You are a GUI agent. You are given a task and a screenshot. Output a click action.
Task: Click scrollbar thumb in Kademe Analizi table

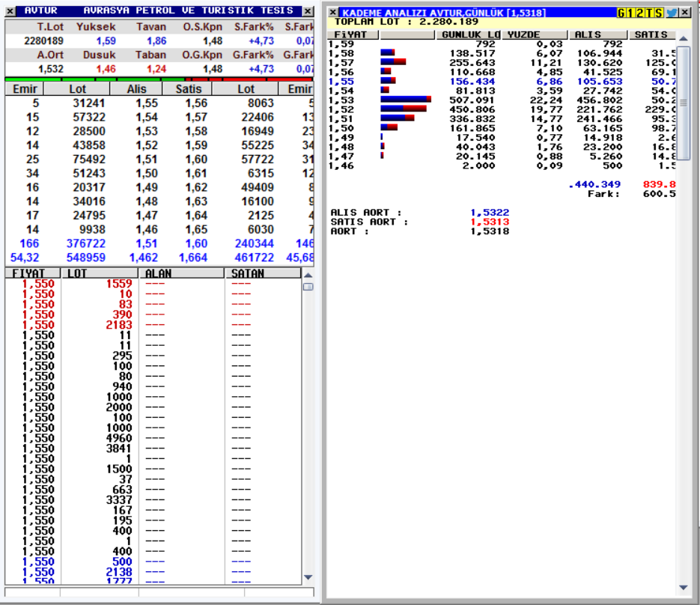684,103
